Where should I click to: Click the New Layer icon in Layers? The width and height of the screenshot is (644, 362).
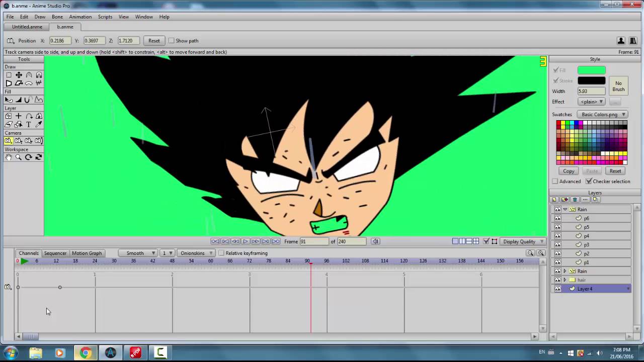pyautogui.click(x=554, y=200)
